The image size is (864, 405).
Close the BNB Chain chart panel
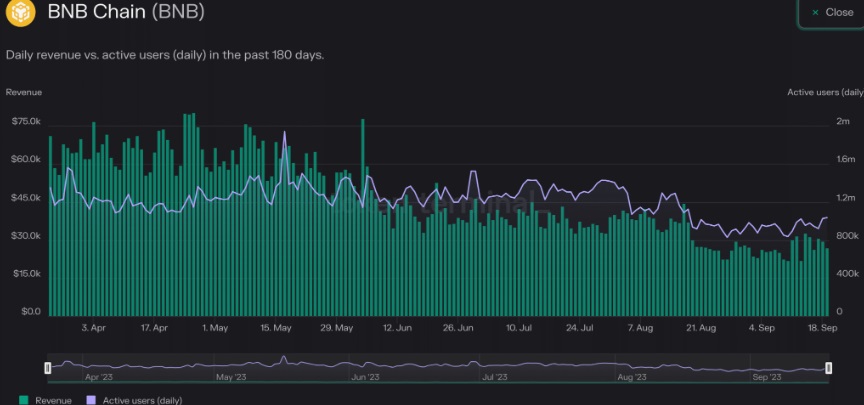[x=832, y=12]
